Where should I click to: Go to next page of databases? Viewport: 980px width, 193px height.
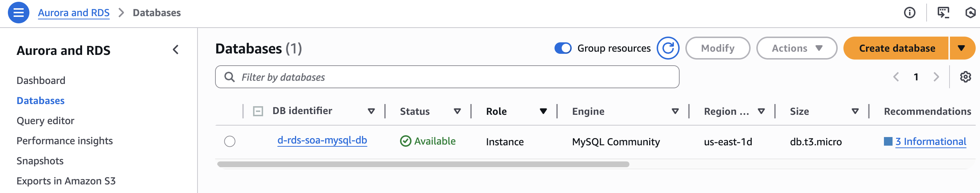(936, 77)
